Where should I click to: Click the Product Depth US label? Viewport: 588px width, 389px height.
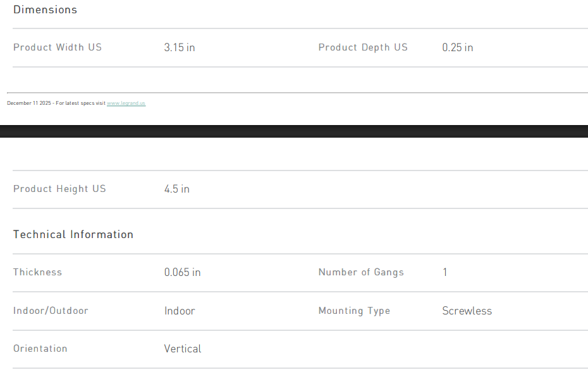tap(363, 47)
